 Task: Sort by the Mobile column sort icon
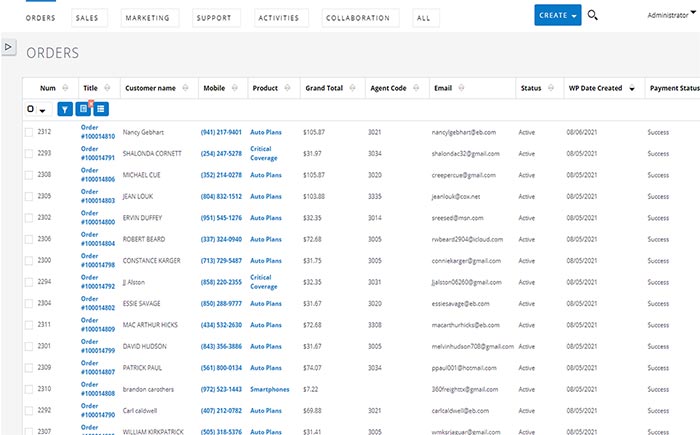[x=234, y=88]
